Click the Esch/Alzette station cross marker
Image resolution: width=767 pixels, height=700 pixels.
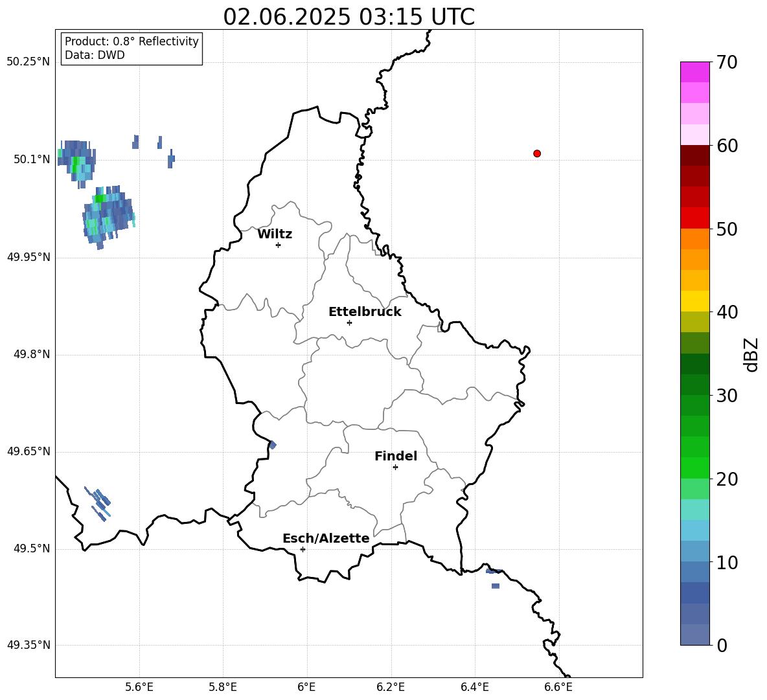tap(303, 549)
